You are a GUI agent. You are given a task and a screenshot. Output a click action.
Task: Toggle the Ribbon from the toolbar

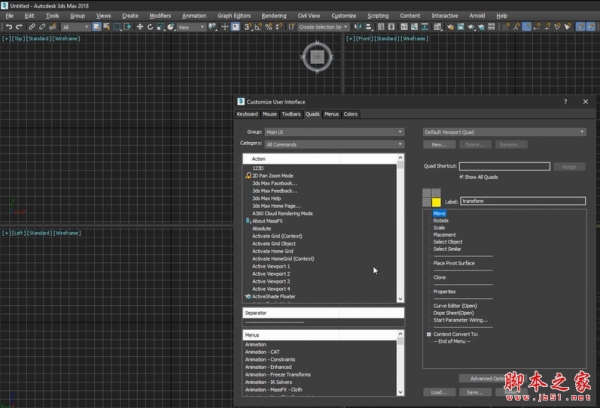404,27
